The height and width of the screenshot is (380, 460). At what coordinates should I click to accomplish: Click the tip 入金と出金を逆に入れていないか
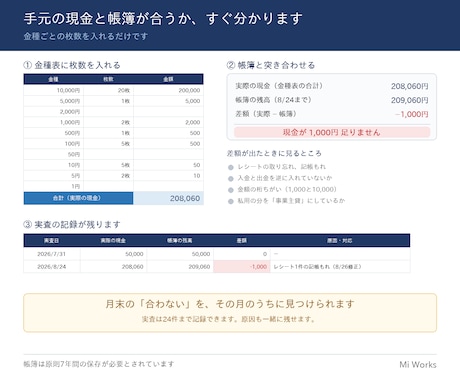point(285,178)
